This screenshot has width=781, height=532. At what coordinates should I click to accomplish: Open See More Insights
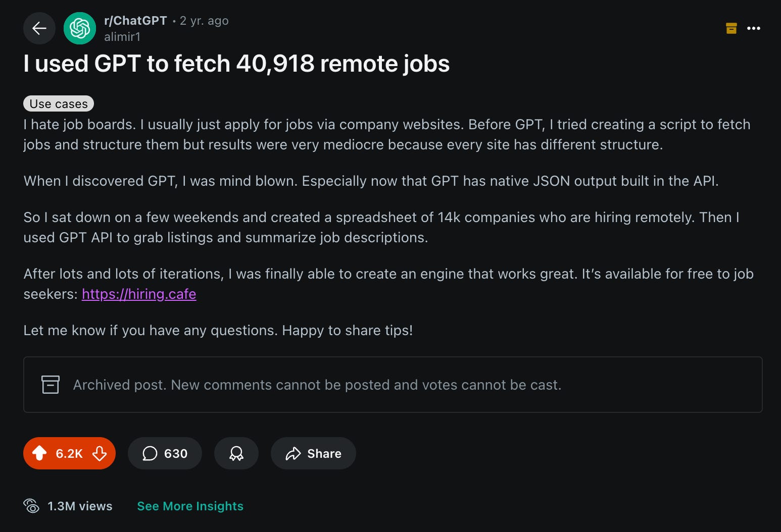click(x=190, y=506)
